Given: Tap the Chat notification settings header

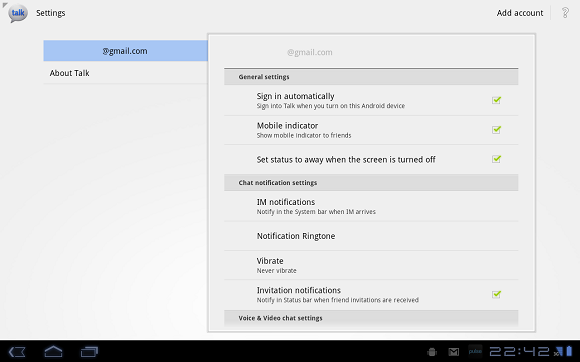Looking at the screenshot, I should (x=371, y=183).
